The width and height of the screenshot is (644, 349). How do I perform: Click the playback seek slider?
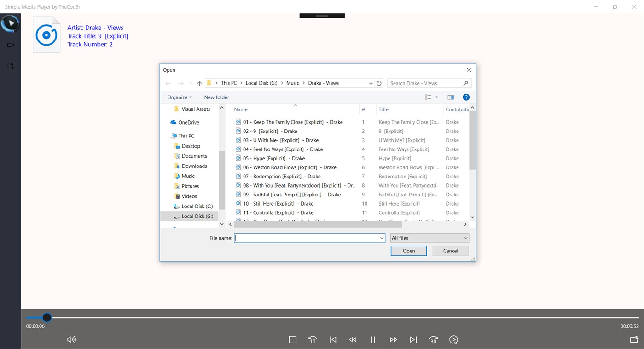tap(46, 317)
